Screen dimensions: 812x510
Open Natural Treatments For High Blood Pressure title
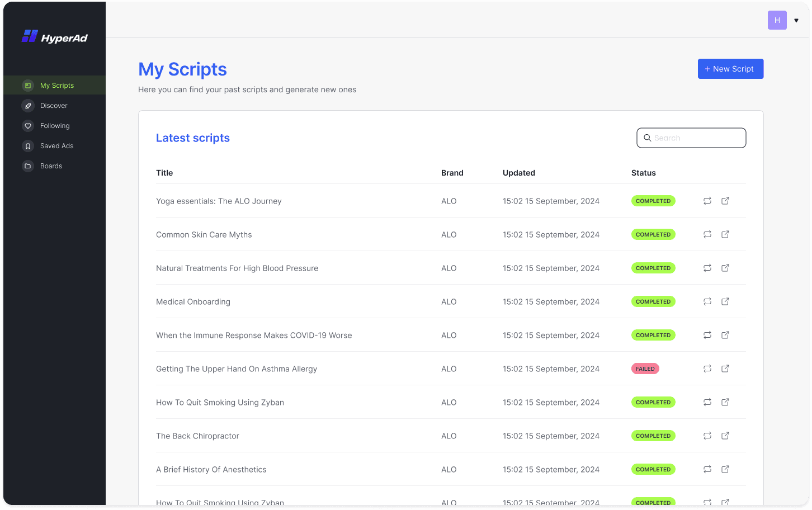point(237,268)
